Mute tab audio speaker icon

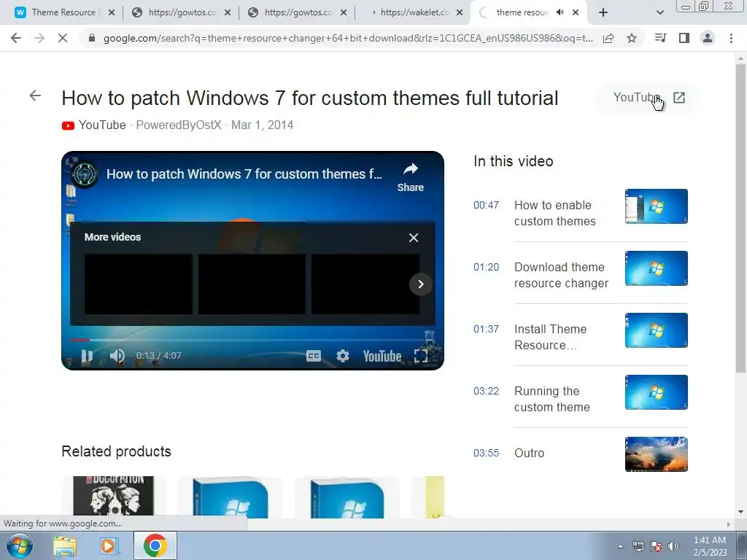tap(560, 12)
